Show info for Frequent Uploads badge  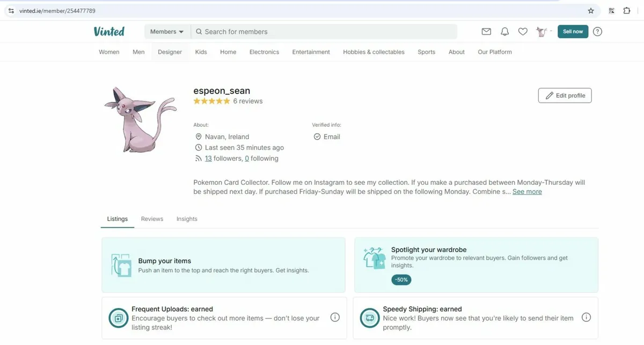[335, 318]
